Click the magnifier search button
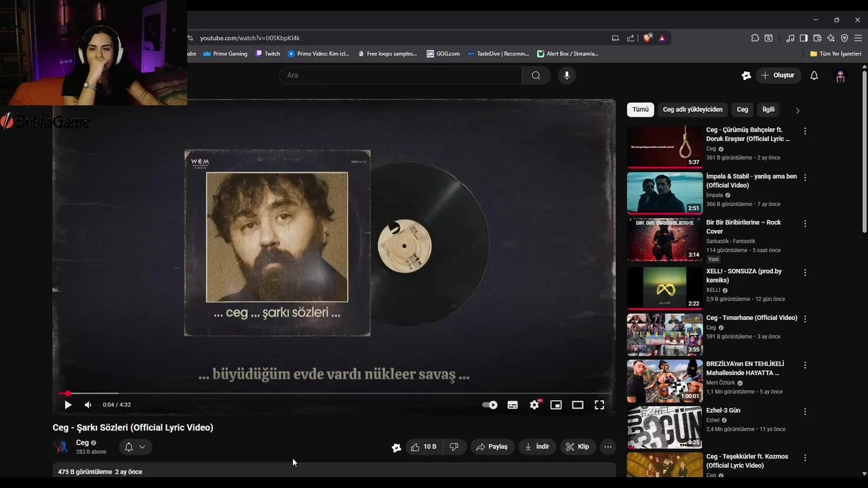Screen dimensions: 868x488 [536, 75]
